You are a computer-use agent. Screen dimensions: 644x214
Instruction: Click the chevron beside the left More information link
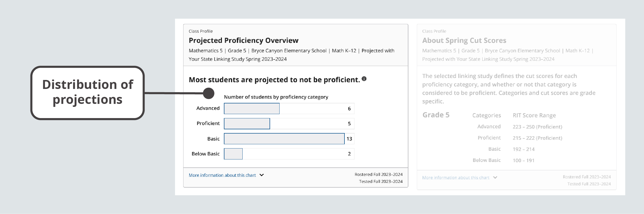pos(262,175)
